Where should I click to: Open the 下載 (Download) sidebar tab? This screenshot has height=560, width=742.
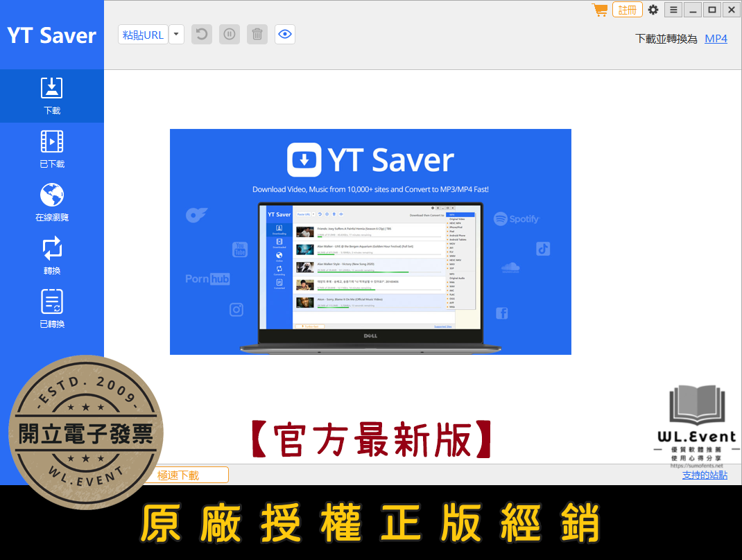click(x=51, y=96)
